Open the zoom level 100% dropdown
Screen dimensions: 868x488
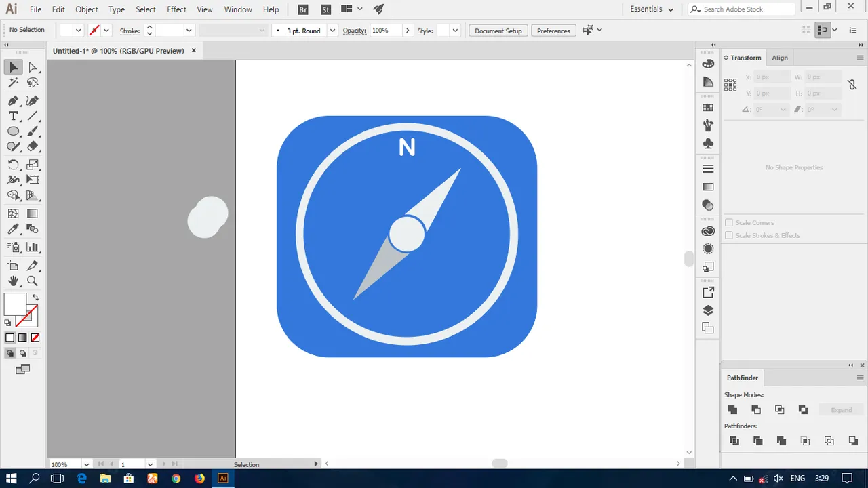(86, 464)
